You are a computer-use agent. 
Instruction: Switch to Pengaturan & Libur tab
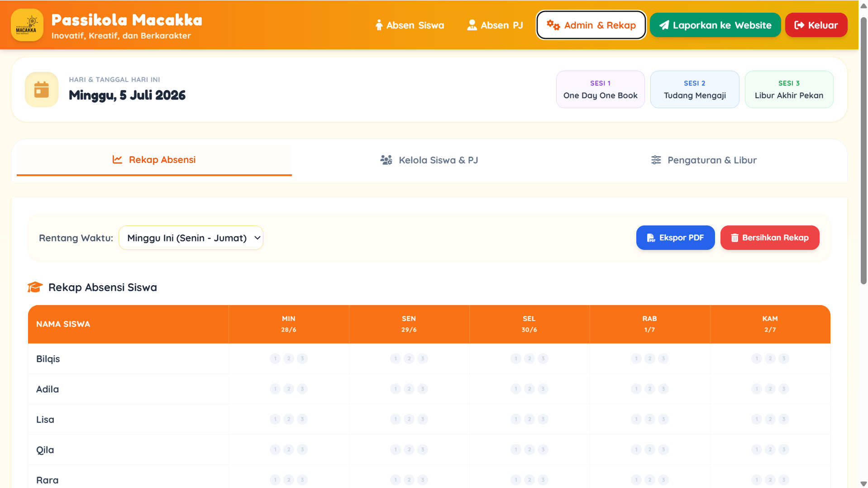[x=704, y=160]
